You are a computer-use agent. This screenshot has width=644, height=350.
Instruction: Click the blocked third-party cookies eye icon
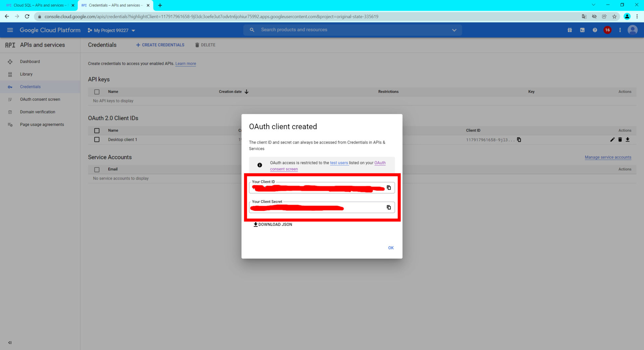click(x=594, y=16)
